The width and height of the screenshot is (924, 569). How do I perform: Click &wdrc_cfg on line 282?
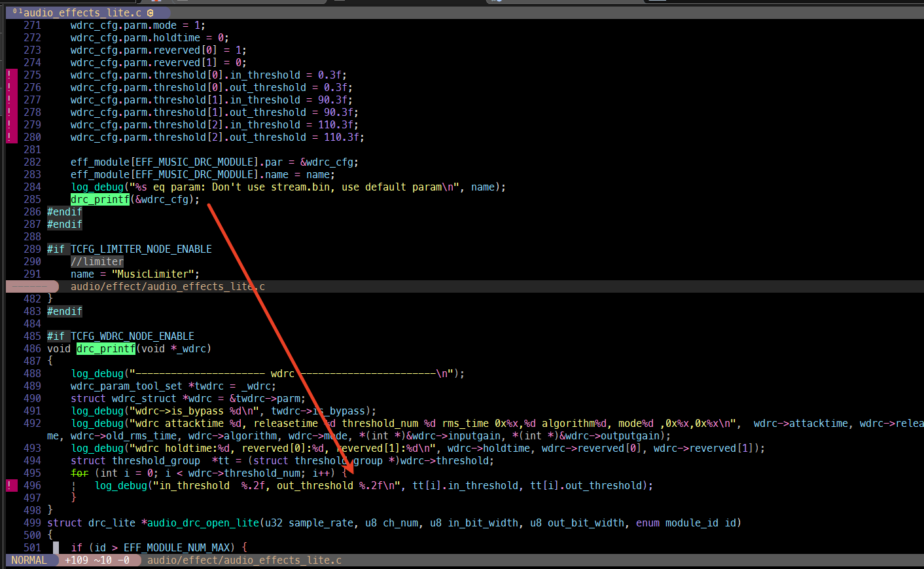click(327, 162)
